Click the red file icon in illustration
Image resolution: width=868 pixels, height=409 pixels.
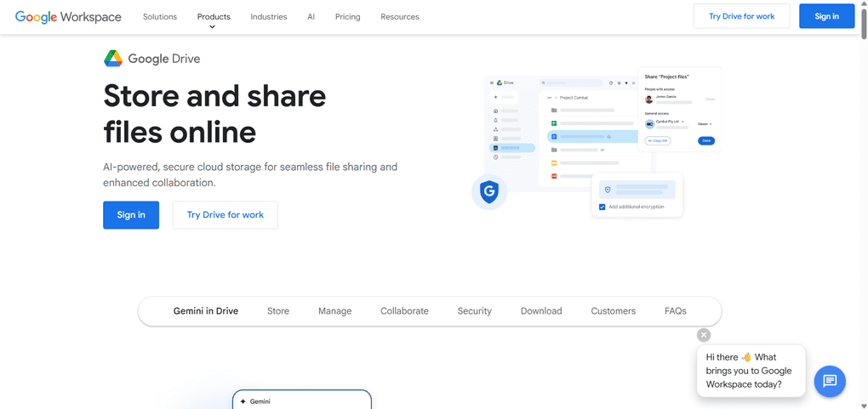553,176
